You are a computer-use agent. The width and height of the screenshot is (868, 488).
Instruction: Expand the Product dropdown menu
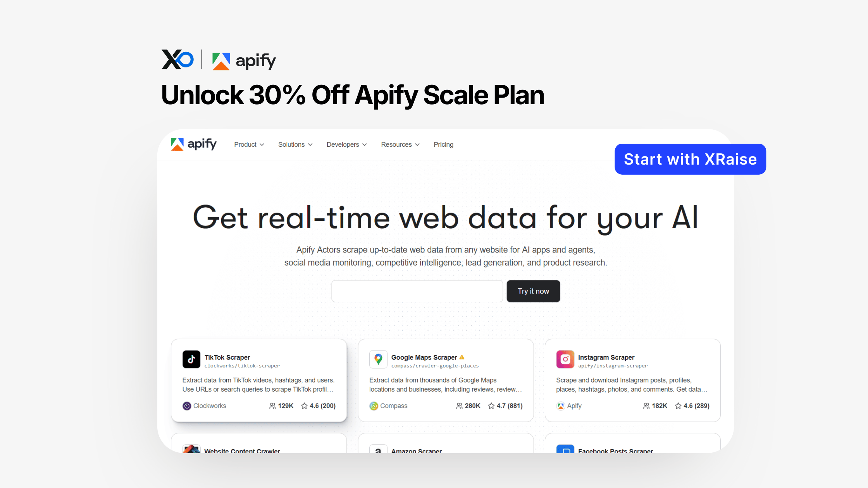coord(249,144)
